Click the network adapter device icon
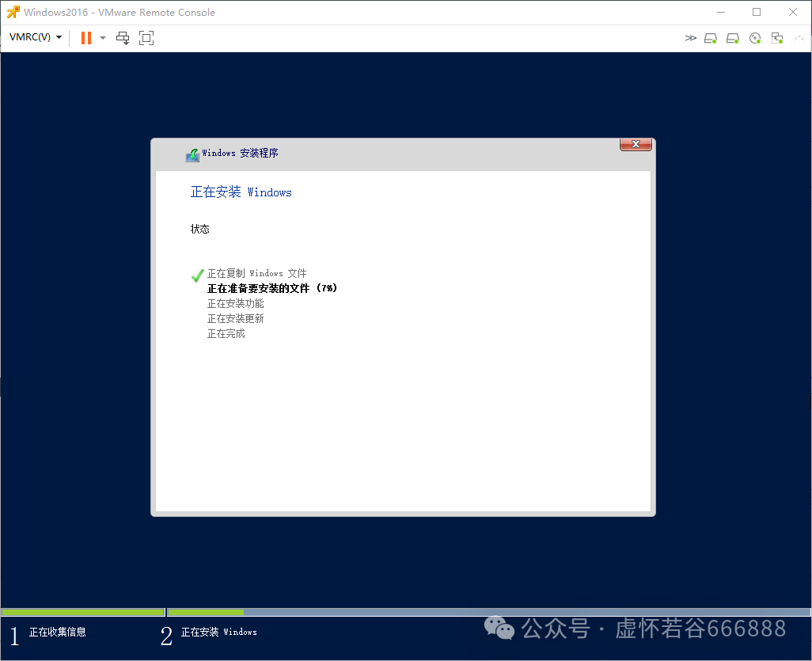This screenshot has width=812, height=661. tap(777, 38)
